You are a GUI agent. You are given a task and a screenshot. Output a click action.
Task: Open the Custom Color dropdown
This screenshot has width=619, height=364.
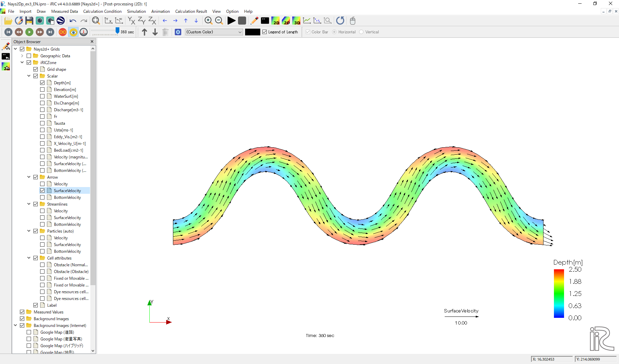coord(214,32)
